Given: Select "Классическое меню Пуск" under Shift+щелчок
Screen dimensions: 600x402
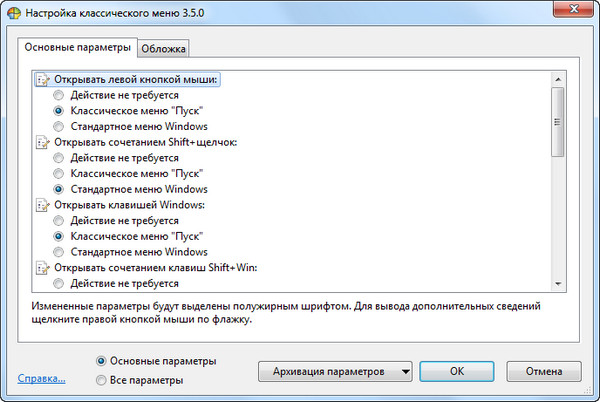Looking at the screenshot, I should (63, 174).
